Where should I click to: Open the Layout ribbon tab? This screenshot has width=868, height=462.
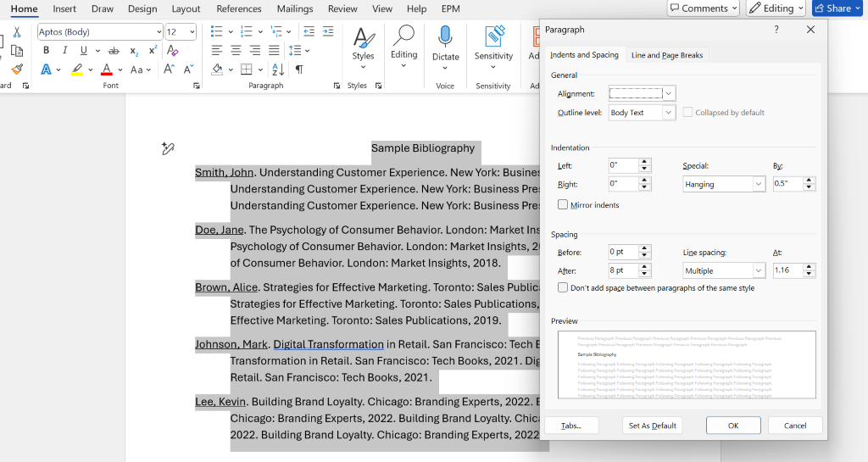coord(186,8)
